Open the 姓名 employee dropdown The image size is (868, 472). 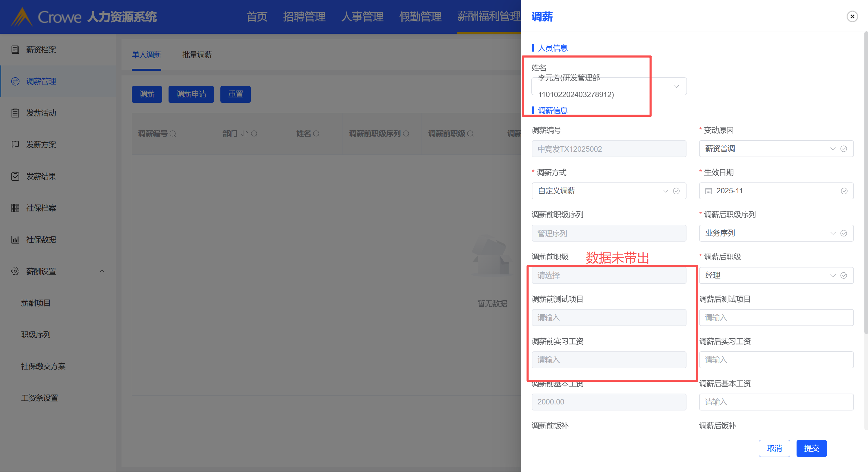(x=676, y=86)
